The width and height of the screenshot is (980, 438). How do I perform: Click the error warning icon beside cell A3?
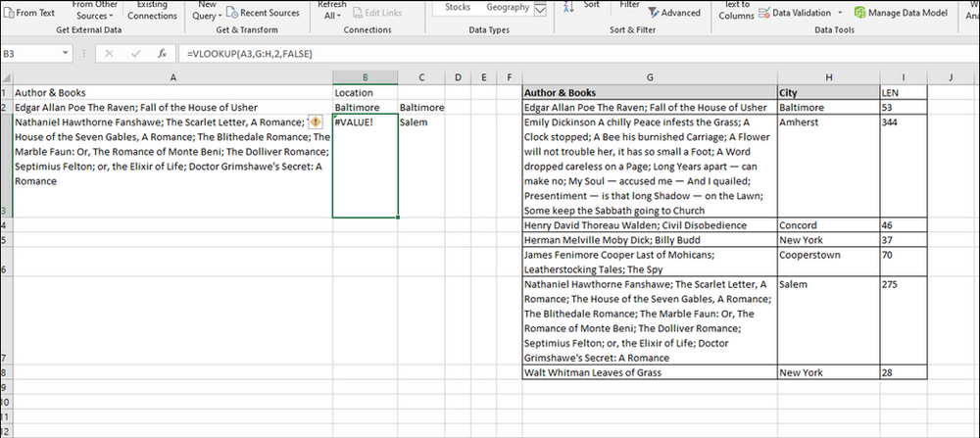(x=316, y=122)
